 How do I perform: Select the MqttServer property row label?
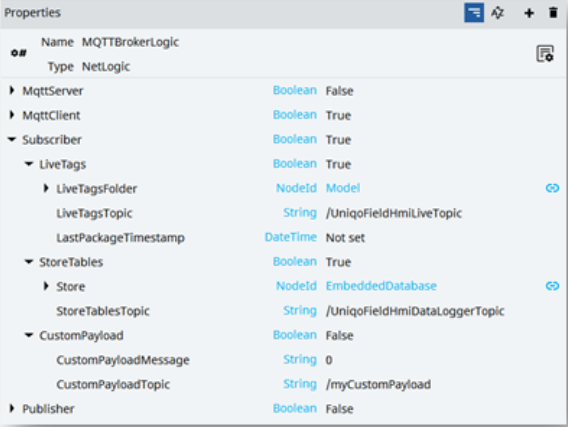click(x=53, y=91)
